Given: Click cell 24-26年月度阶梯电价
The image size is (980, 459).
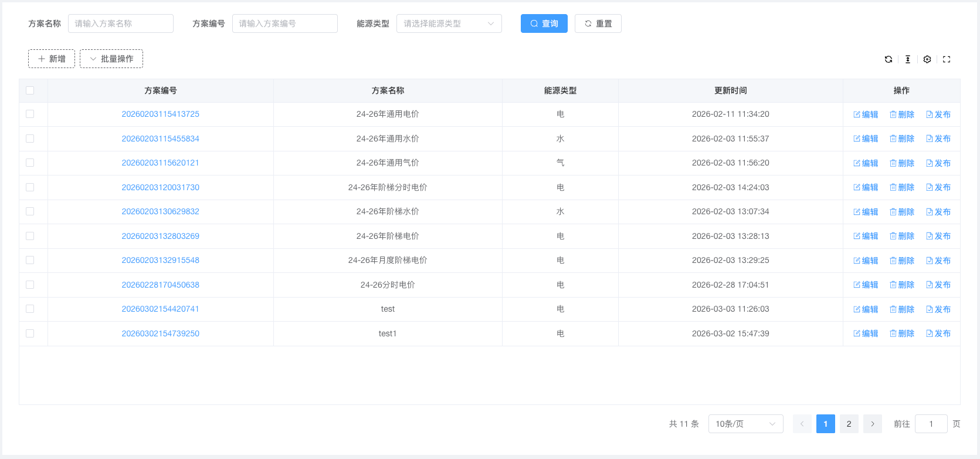Looking at the screenshot, I should (388, 260).
